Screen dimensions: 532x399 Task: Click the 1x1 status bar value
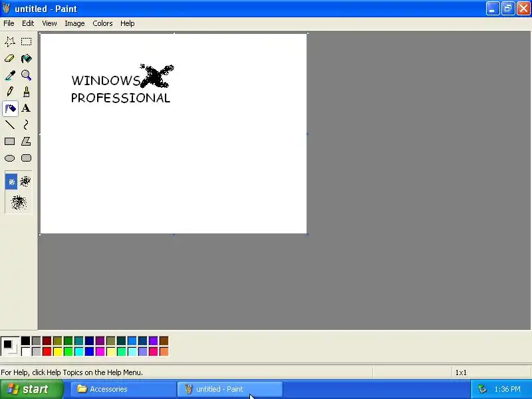coord(461,372)
